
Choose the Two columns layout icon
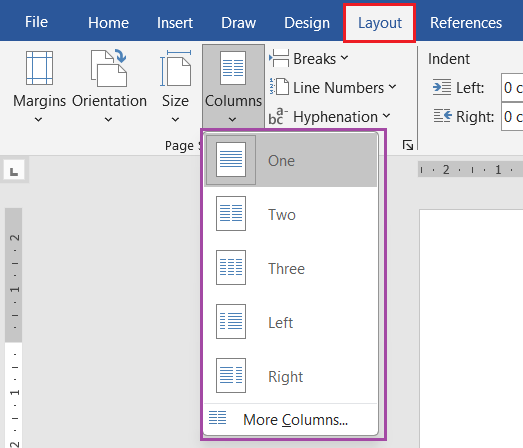click(231, 213)
